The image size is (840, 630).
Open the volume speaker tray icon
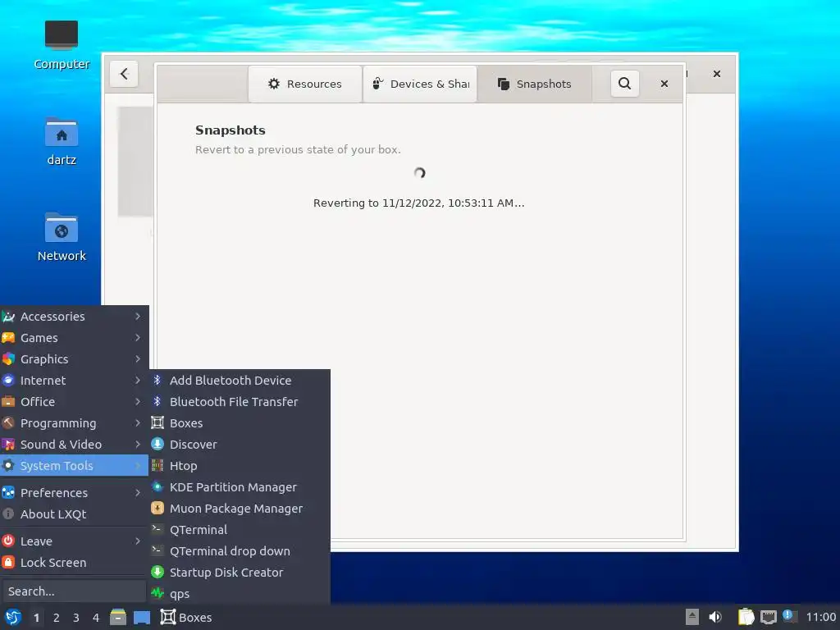point(715,617)
